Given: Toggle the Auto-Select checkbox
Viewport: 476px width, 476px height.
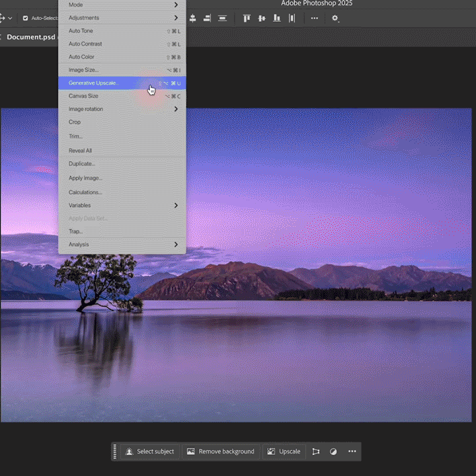Looking at the screenshot, I should pos(26,19).
